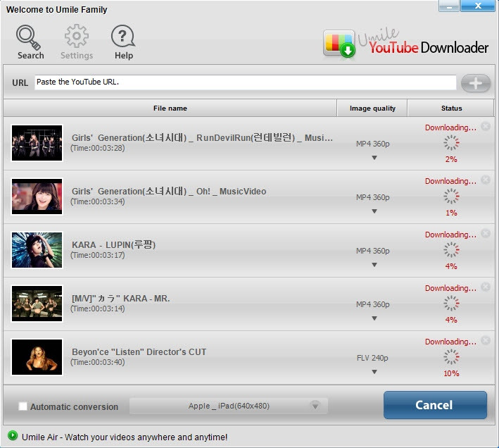Screen dimensions: 499x448
Task: Open the Settings gear
Action: (x=77, y=42)
